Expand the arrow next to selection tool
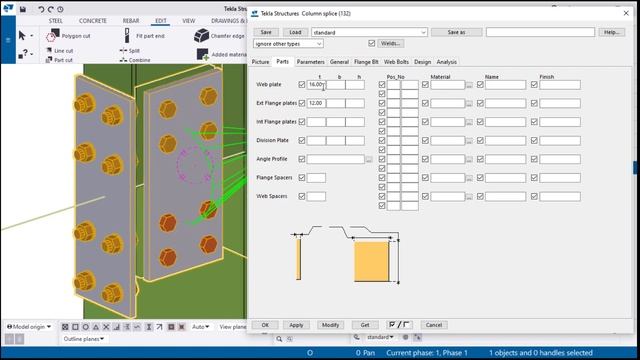This screenshot has height=360, width=640. (32, 36)
